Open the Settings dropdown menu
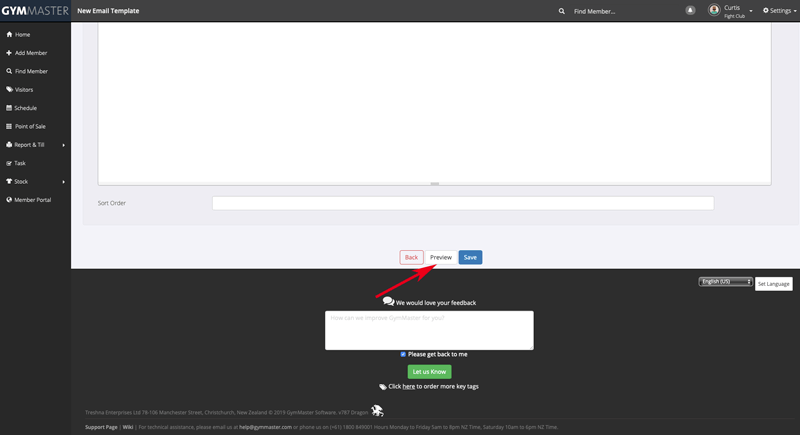 tap(778, 11)
